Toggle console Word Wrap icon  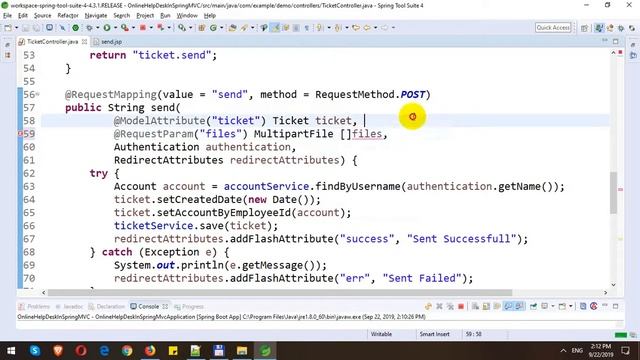[497, 306]
